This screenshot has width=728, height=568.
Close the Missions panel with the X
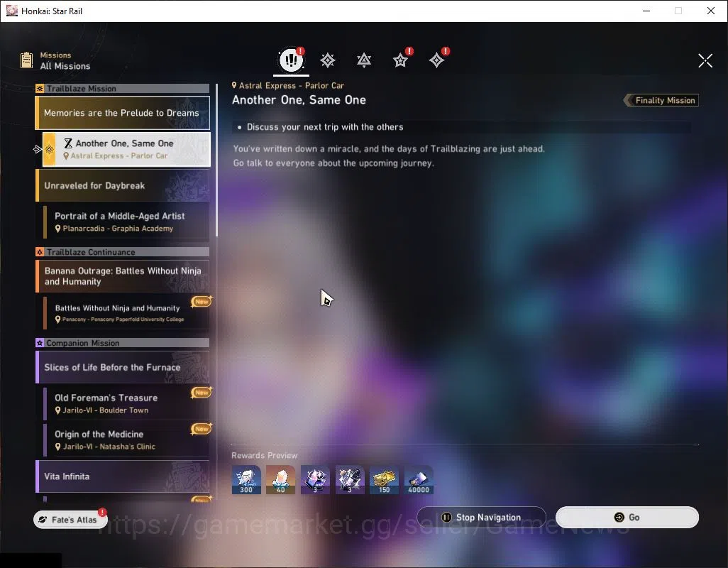705,60
